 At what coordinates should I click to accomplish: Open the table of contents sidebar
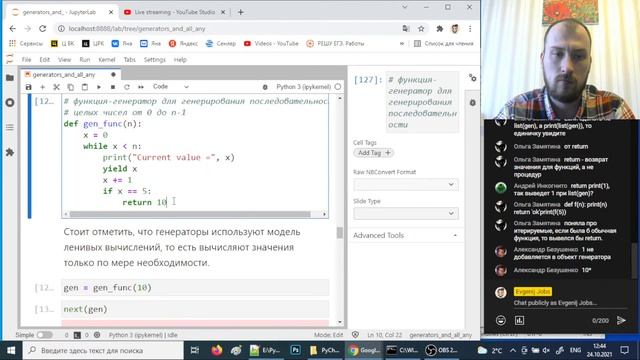point(10,127)
